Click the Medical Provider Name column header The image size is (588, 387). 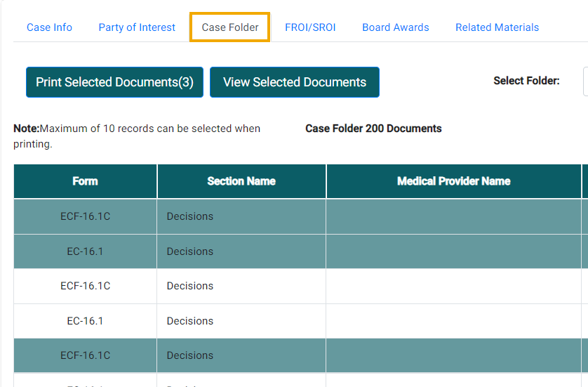point(453,181)
